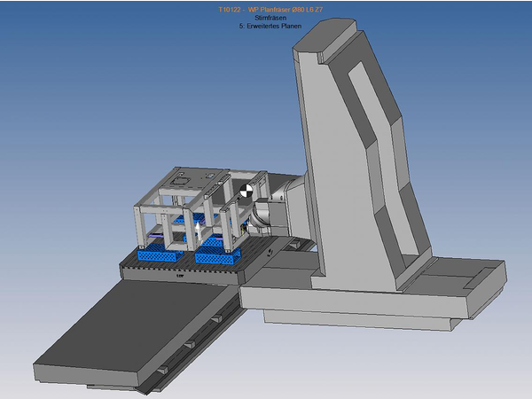Click the white upward arrow on the workpiece
532x399 pixels.
click(x=199, y=232)
